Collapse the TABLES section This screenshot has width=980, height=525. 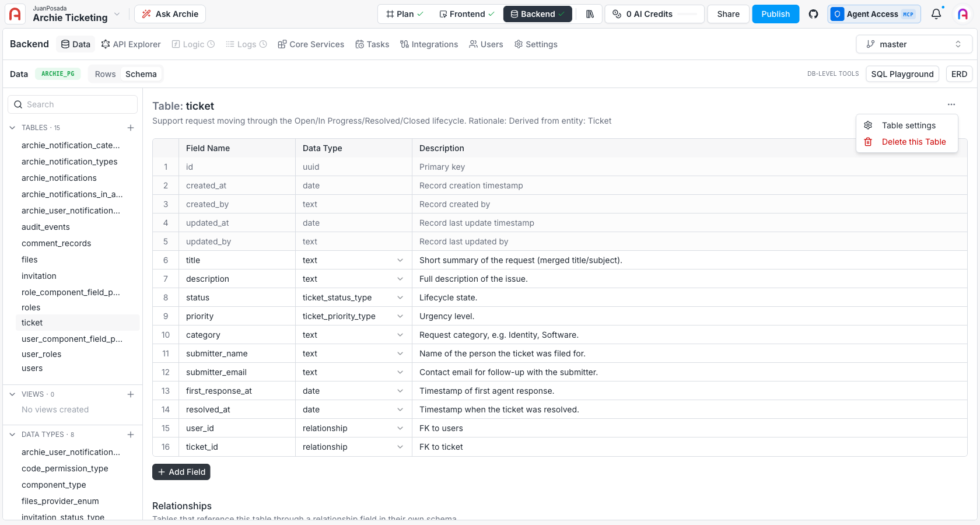[x=12, y=128]
